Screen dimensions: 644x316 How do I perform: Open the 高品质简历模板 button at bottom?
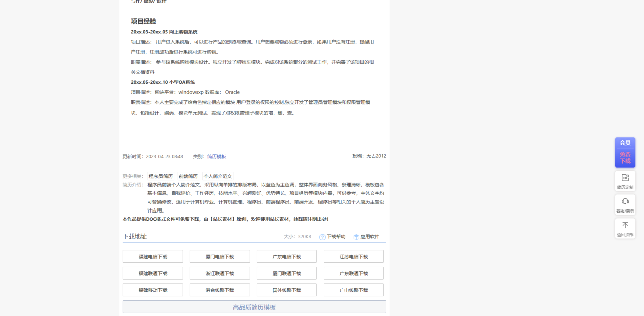point(254,307)
